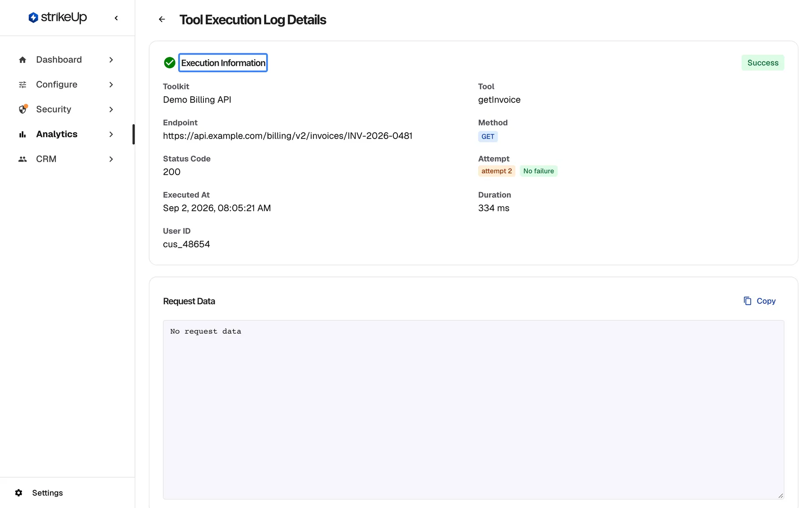The image size is (812, 508).
Task: Select the Execution Information heading
Action: click(223, 63)
